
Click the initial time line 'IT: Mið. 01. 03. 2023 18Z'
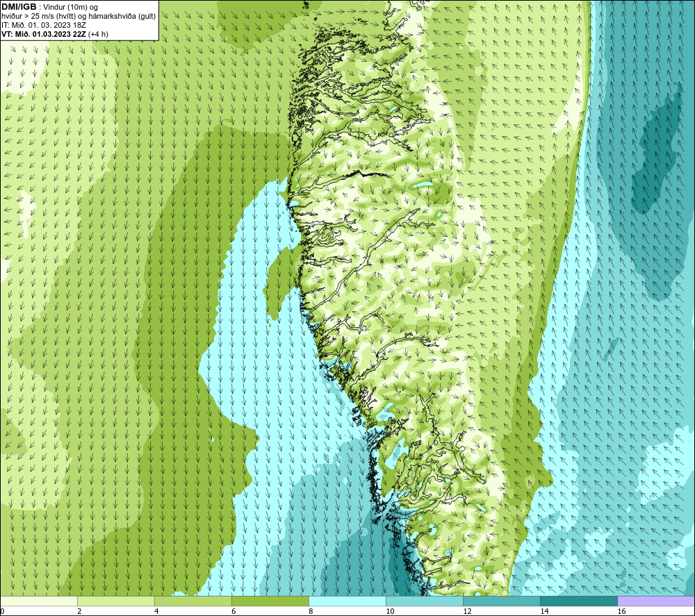pos(43,25)
